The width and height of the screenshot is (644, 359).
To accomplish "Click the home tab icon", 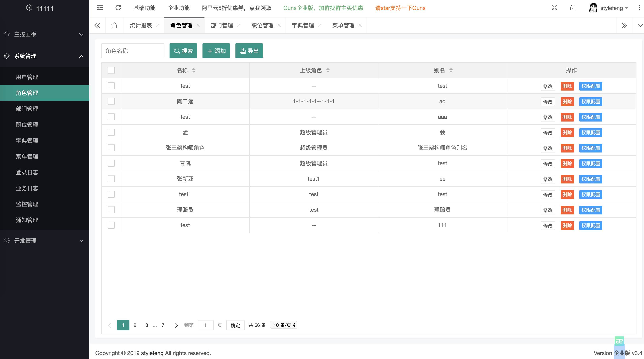I will [114, 25].
